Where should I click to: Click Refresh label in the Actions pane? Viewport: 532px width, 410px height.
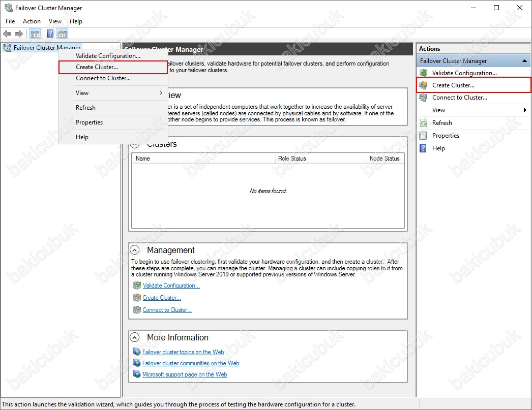tap(442, 123)
